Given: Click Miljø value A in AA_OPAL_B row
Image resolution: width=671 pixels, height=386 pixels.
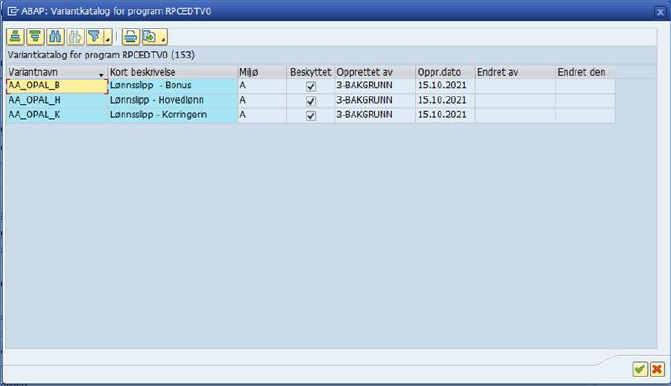Looking at the screenshot, I should pyautogui.click(x=262, y=86).
